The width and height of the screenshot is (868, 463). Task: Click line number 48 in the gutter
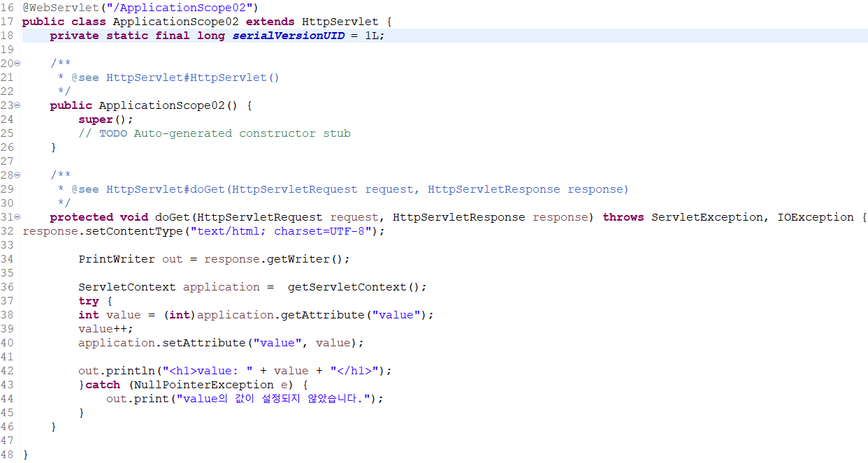click(x=8, y=454)
